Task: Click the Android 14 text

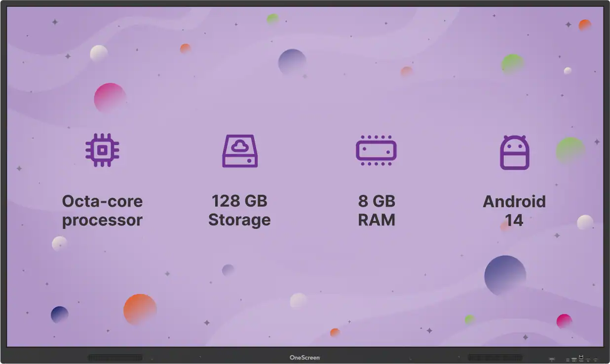Action: pyautogui.click(x=514, y=210)
